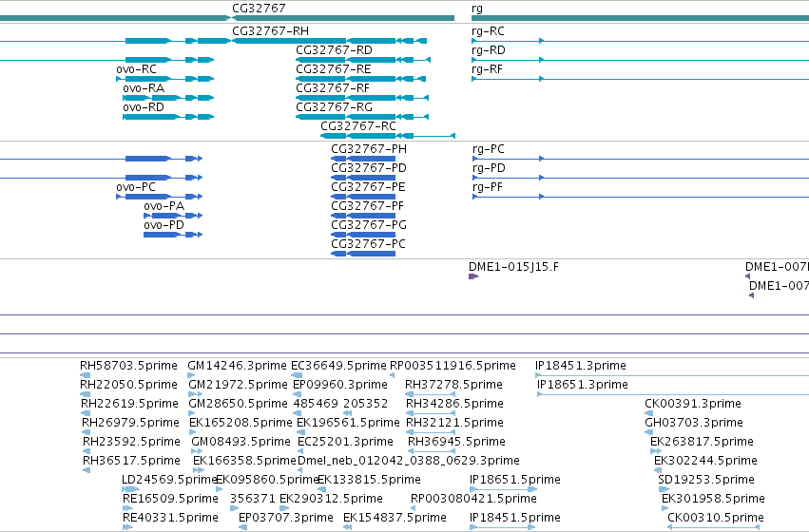Open EST label RE16509.5prime

(170, 499)
